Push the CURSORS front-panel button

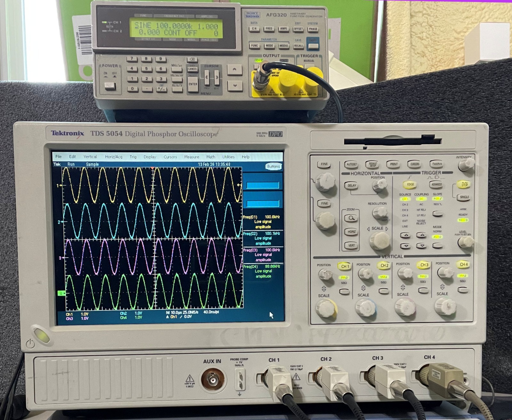(415, 164)
